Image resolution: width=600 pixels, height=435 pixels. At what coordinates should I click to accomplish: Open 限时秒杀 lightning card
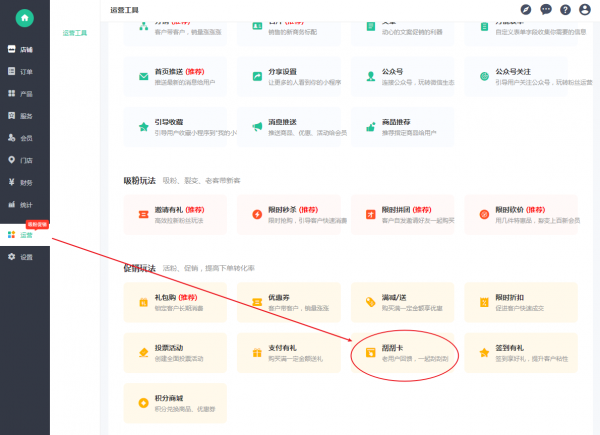289,215
